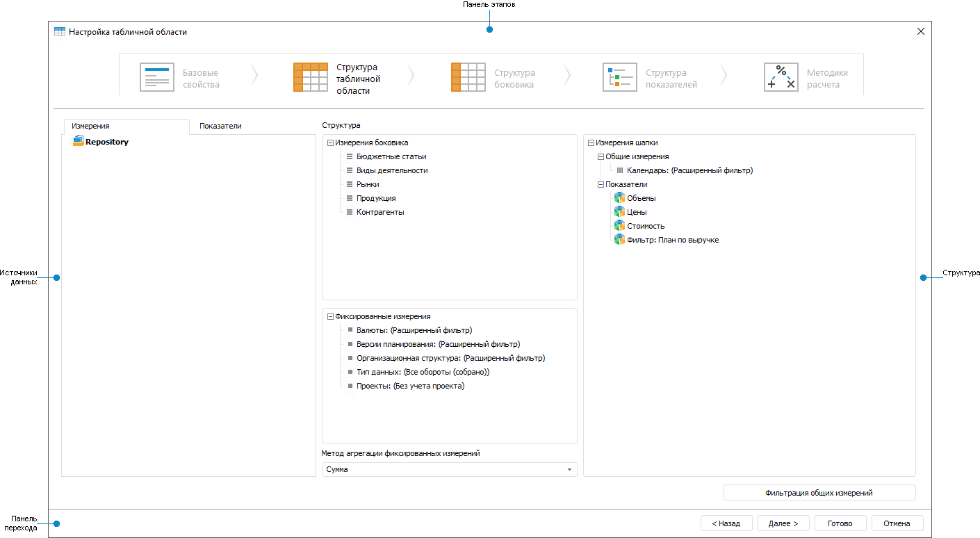The image size is (980, 538).
Task: Select the Контрагенты dimension row
Action: tap(380, 212)
